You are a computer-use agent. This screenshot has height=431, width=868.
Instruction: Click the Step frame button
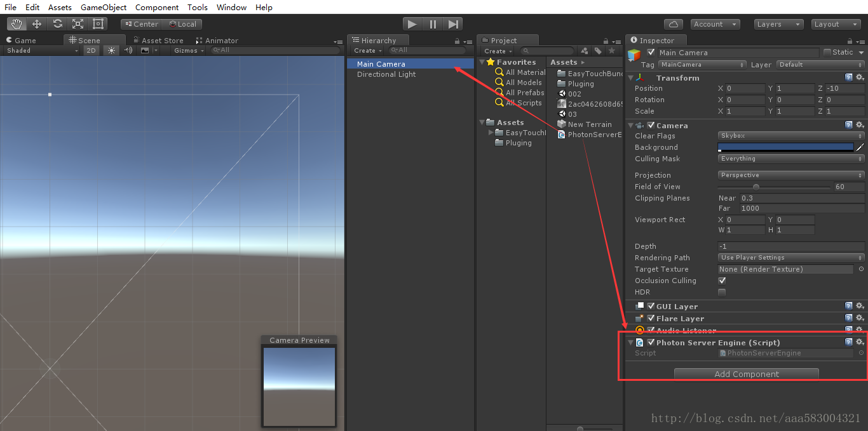click(x=453, y=24)
